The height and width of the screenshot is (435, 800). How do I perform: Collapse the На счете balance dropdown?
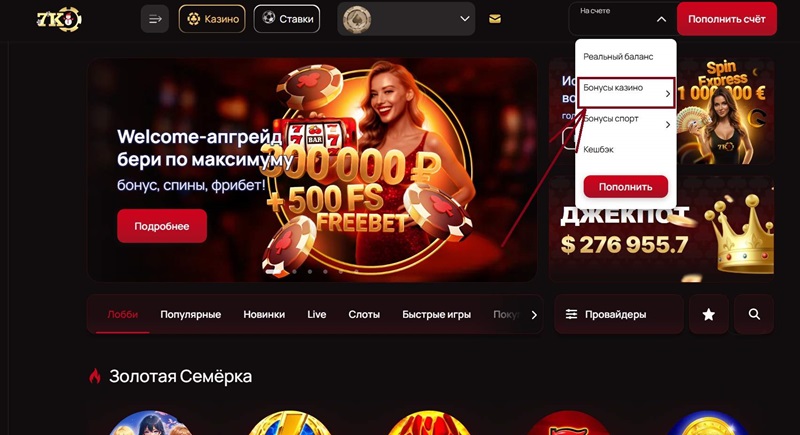coord(661,19)
